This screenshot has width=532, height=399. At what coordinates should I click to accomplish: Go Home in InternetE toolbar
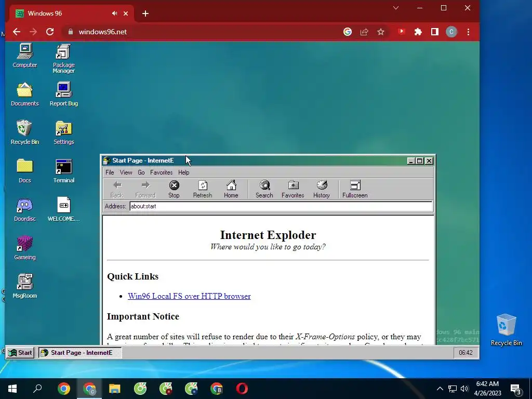click(x=231, y=189)
